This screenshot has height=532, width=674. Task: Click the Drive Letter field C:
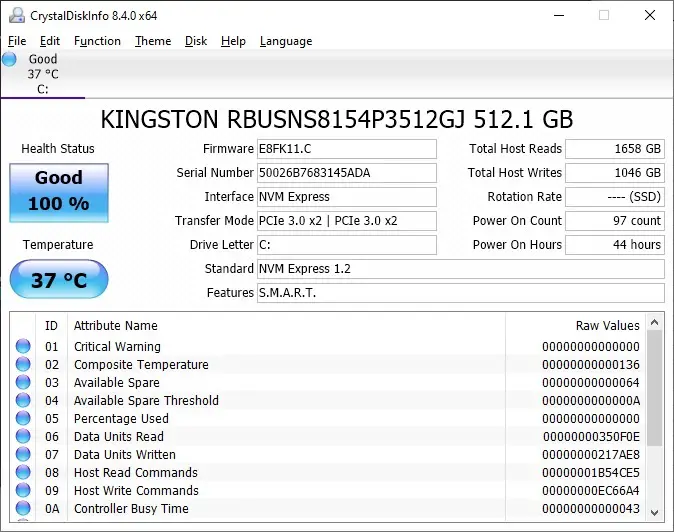point(347,245)
